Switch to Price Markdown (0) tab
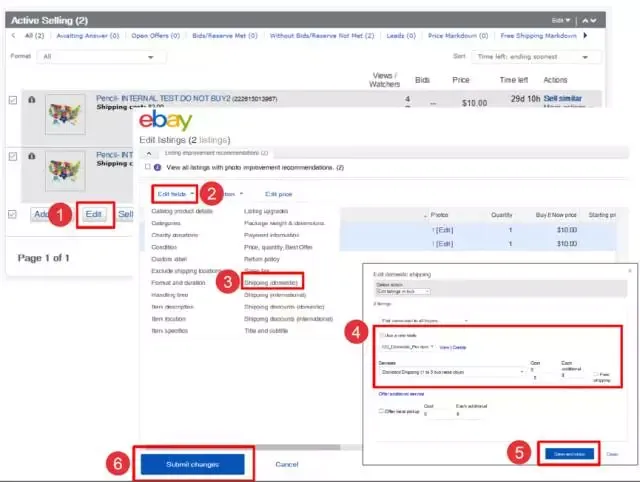This screenshot has width=640, height=482. click(x=458, y=36)
